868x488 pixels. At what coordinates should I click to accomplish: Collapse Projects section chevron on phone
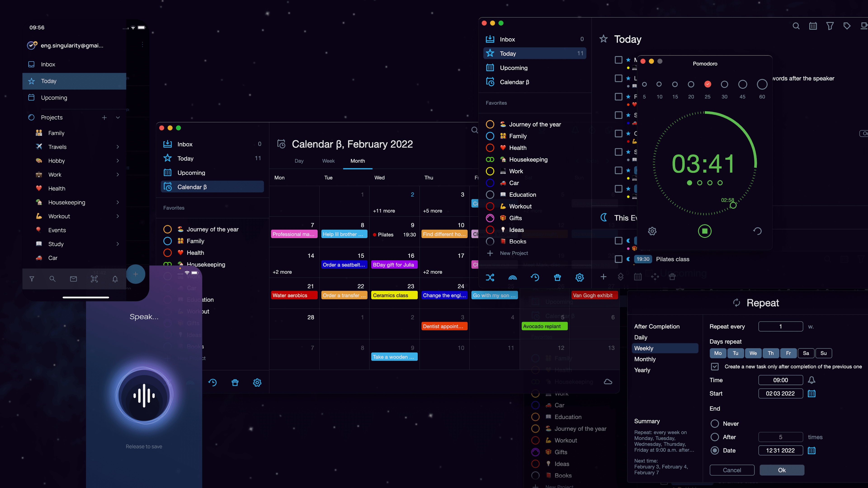[118, 117]
